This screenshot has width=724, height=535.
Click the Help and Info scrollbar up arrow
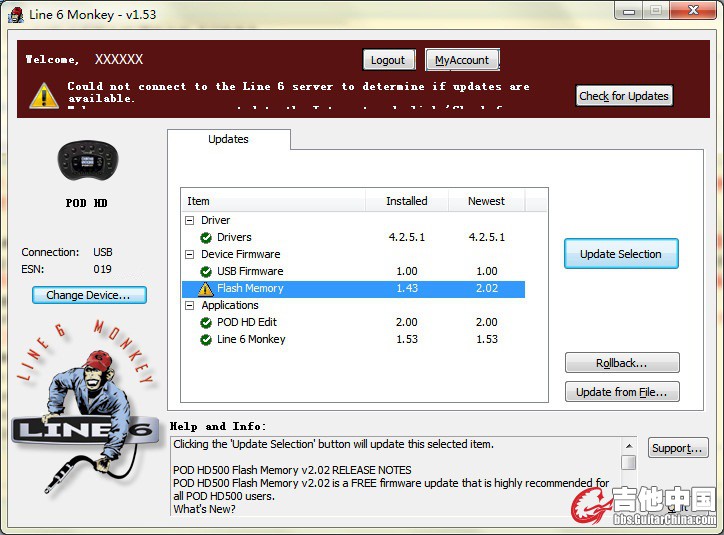point(628,446)
